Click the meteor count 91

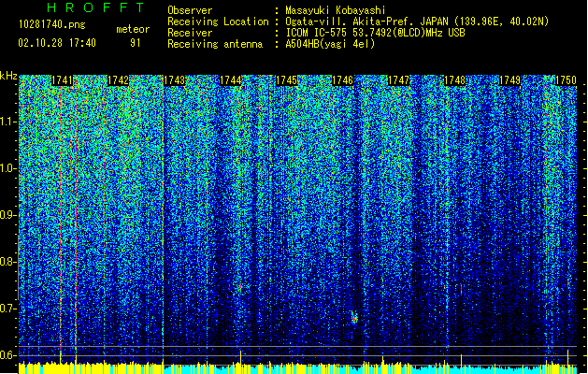(136, 43)
